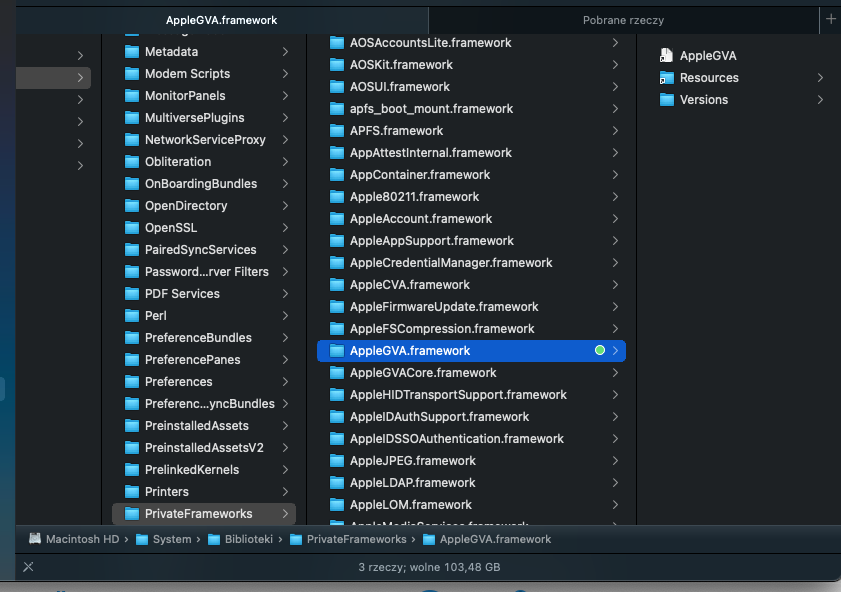Viewport: 841px width, 592px height.
Task: Expand the Modem Scripts chevron
Action: (x=285, y=73)
